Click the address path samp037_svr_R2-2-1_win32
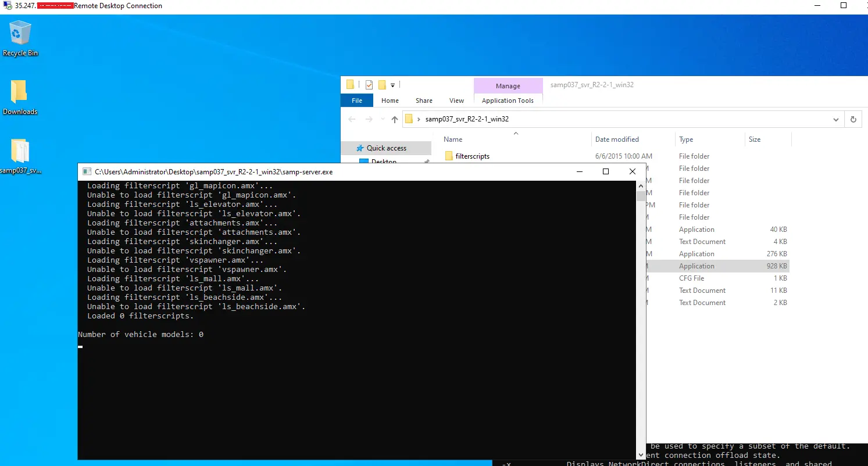 click(467, 119)
